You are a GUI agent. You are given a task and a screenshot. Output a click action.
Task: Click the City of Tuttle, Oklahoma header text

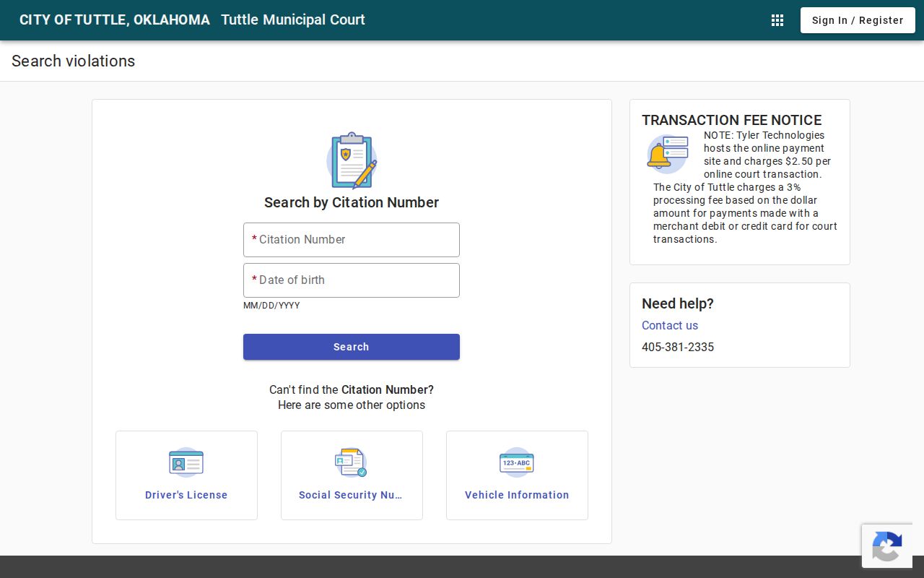115,20
